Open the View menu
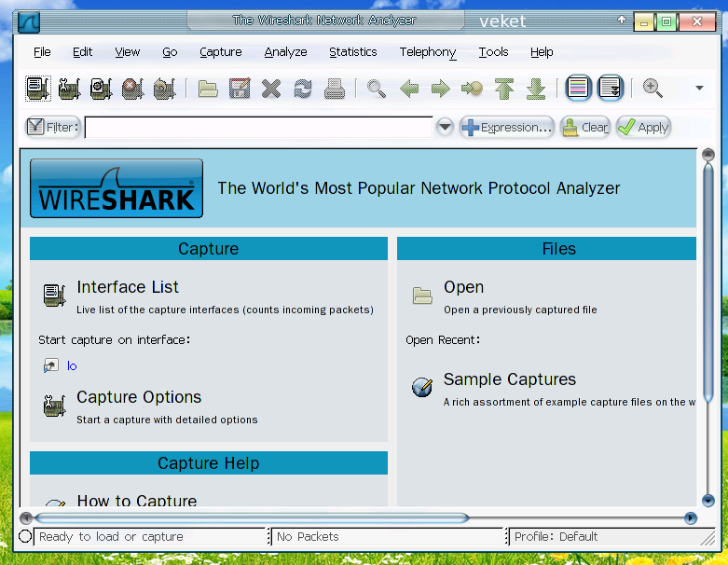This screenshot has width=728, height=565. click(x=127, y=52)
